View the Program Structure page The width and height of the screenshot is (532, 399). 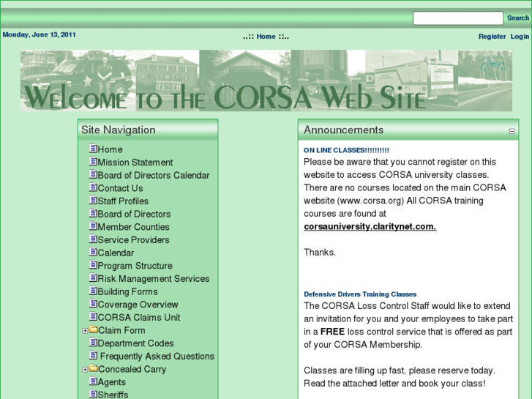pyautogui.click(x=135, y=266)
